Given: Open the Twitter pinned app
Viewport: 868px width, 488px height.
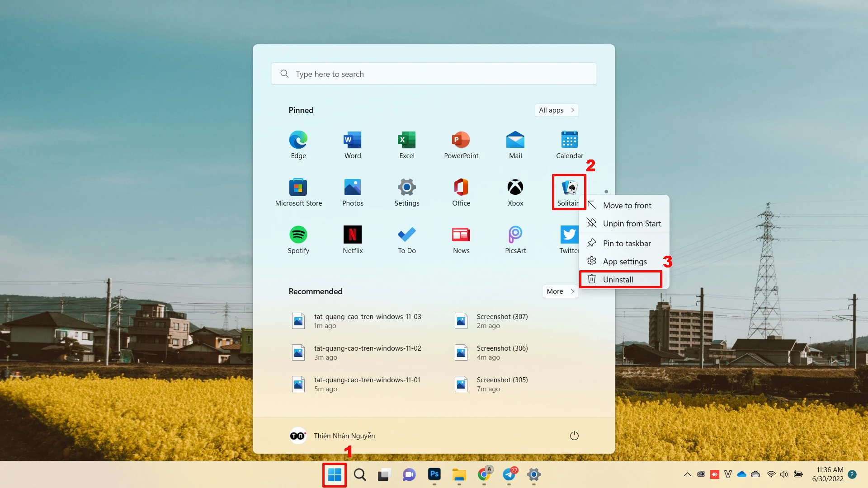Looking at the screenshot, I should [569, 240].
